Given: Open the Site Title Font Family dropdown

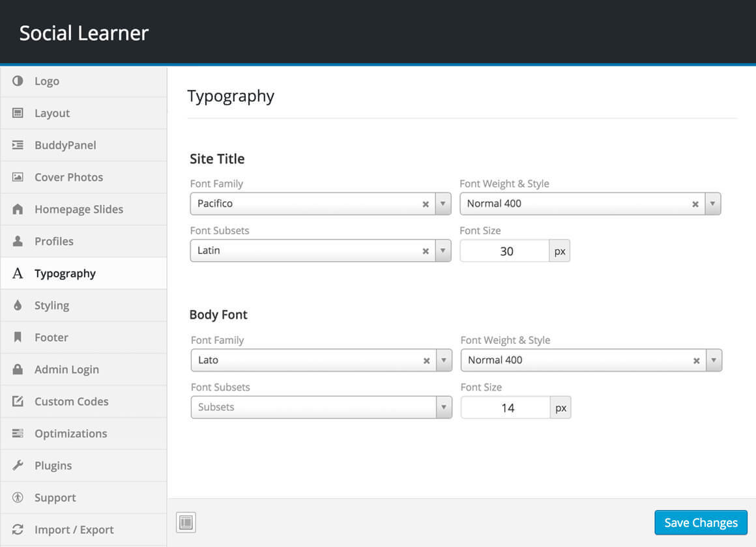Looking at the screenshot, I should tap(443, 204).
